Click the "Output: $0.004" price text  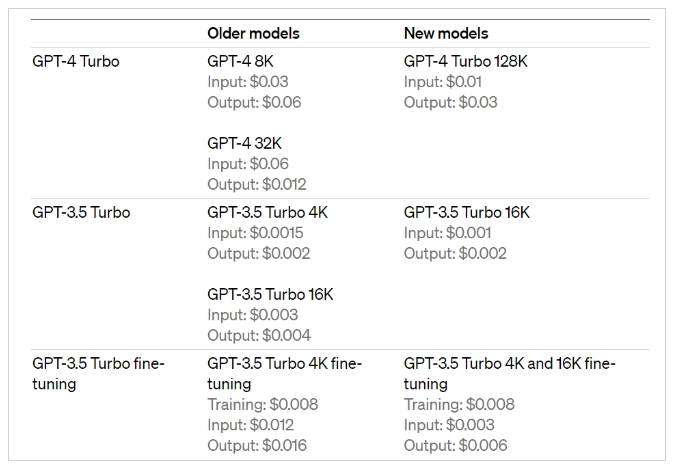[x=259, y=335]
